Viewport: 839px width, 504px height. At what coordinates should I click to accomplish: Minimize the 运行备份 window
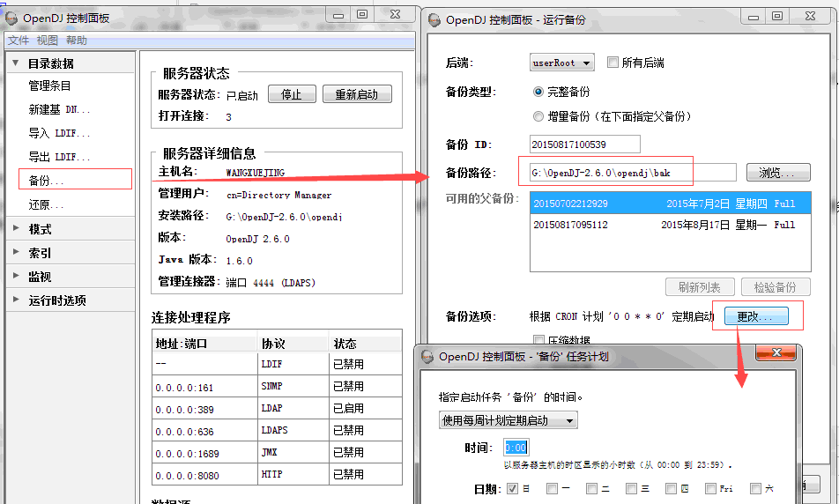pos(754,17)
